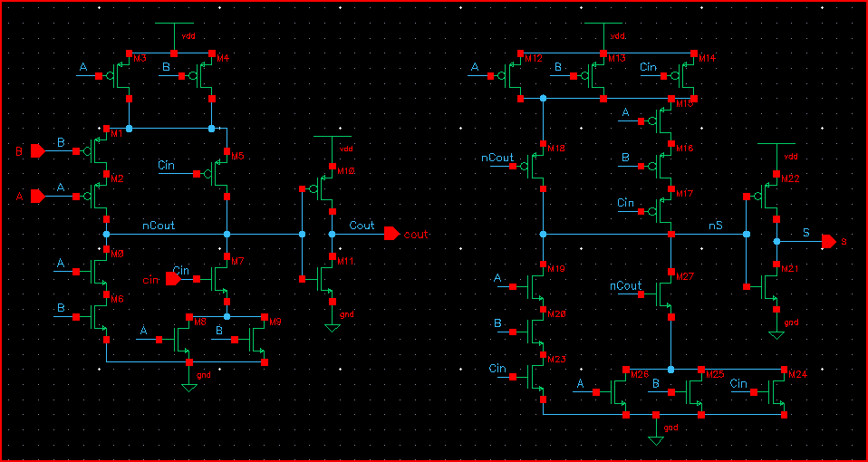The image size is (868, 462).
Task: Select the red input pin B
Action: click(37, 150)
